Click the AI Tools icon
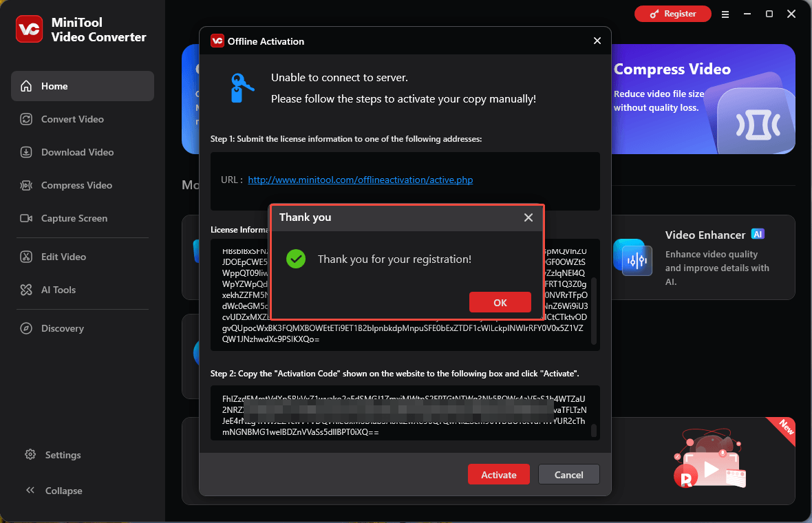 [26, 290]
